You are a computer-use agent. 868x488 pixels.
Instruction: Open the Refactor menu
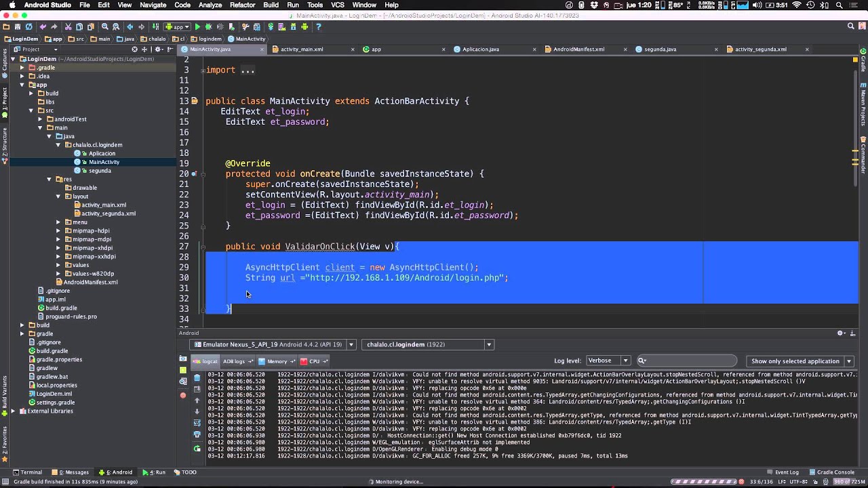(242, 5)
